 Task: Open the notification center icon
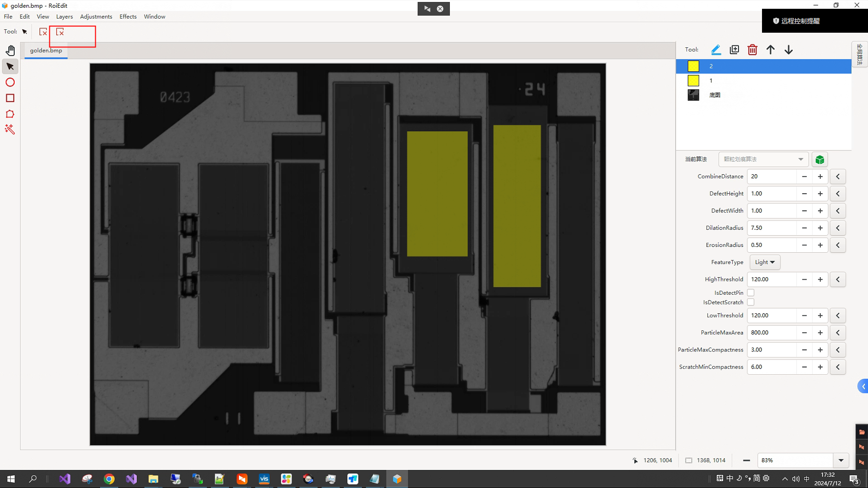click(854, 479)
